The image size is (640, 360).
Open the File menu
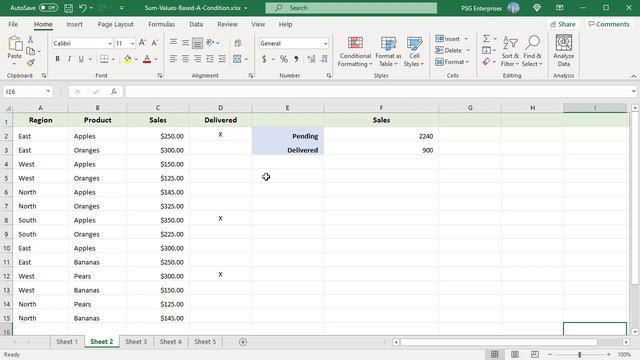point(13,24)
